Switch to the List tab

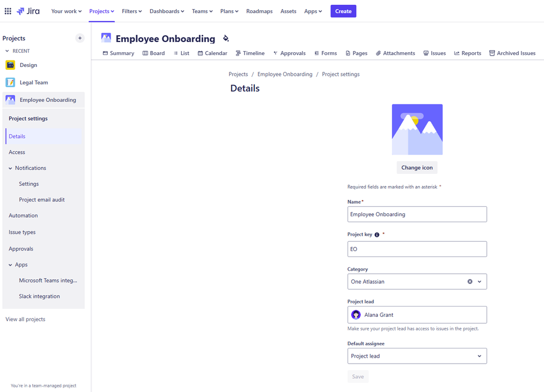[181, 53]
